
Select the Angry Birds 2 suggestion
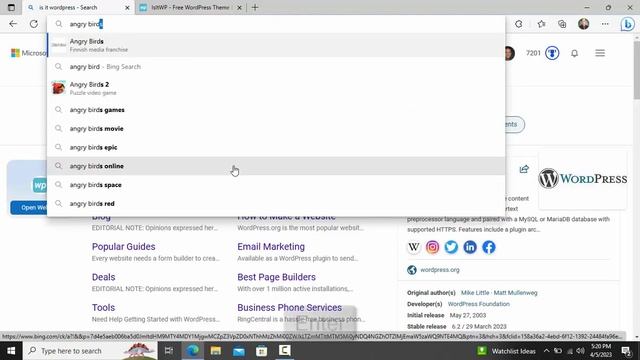276,88
